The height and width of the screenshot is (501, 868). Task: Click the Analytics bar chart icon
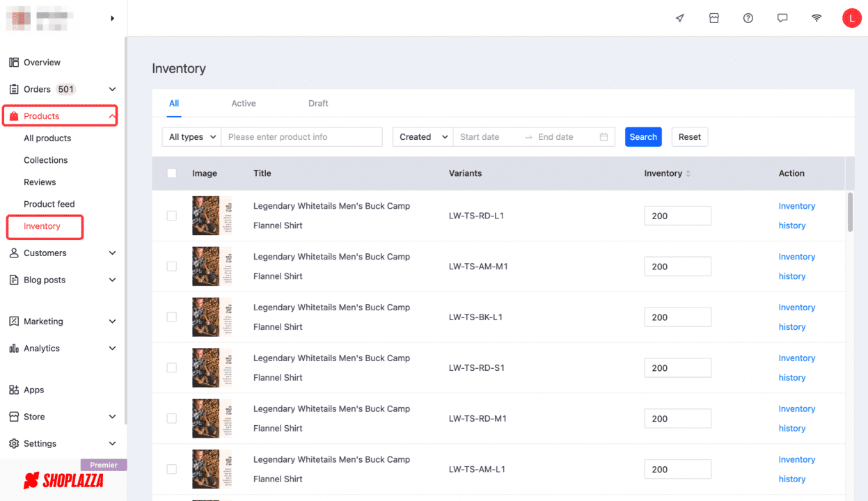tap(14, 348)
